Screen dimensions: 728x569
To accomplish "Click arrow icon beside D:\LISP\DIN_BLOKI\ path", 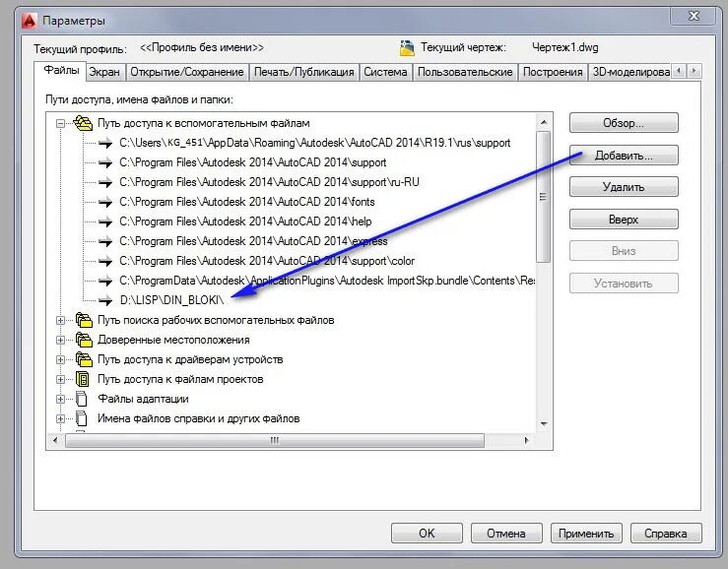I will 105,300.
